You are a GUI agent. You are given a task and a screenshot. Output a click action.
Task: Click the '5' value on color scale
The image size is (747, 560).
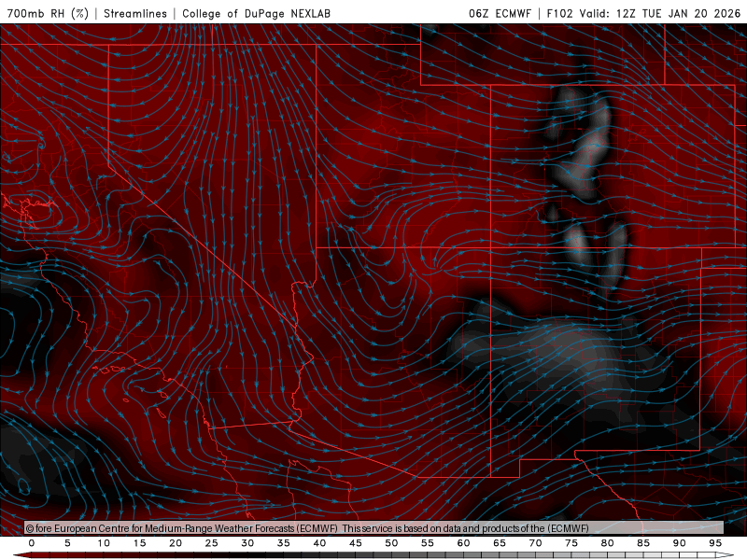[x=67, y=543]
